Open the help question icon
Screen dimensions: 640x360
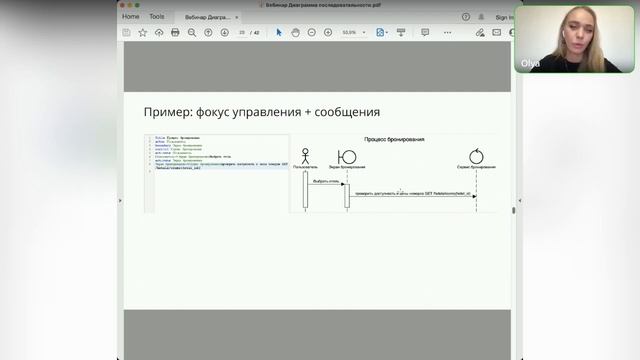coord(466,17)
